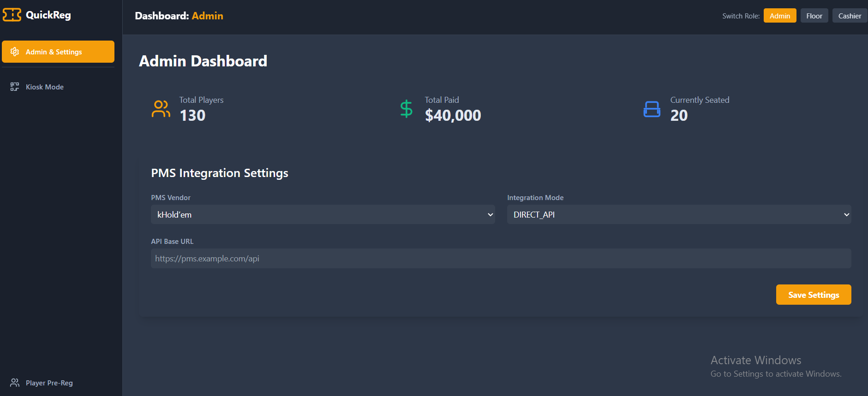868x396 pixels.
Task: Click the green dollar sign icon
Action: click(x=406, y=109)
